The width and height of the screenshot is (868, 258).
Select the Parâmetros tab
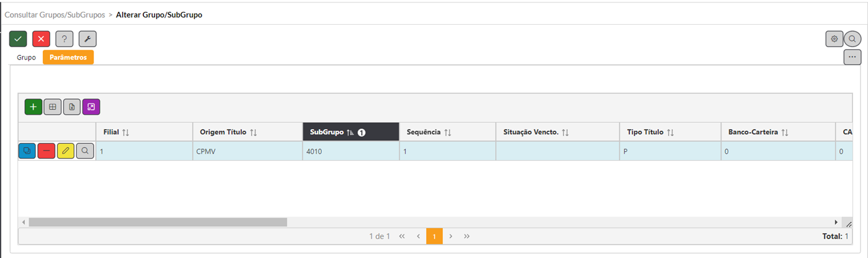tap(68, 58)
